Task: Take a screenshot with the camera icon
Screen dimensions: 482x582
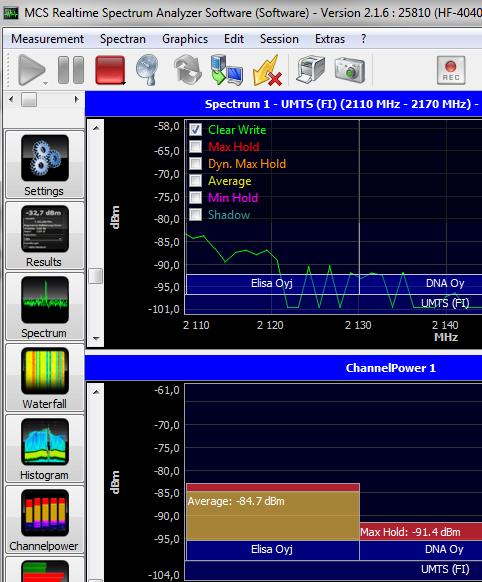Action: click(x=350, y=70)
